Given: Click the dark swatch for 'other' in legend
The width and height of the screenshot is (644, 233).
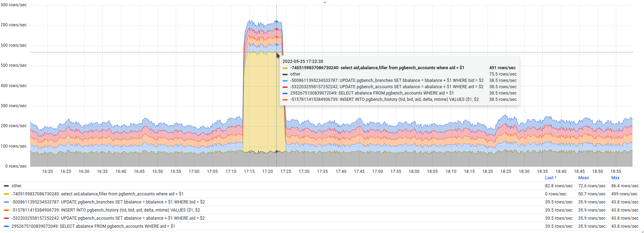Looking at the screenshot, I should tap(6, 186).
